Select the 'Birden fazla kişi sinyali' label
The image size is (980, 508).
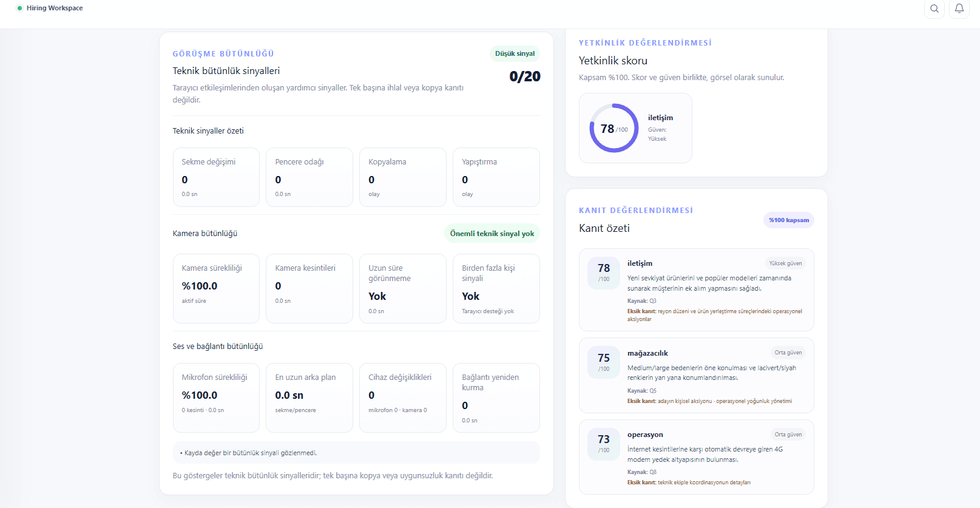[x=488, y=273]
